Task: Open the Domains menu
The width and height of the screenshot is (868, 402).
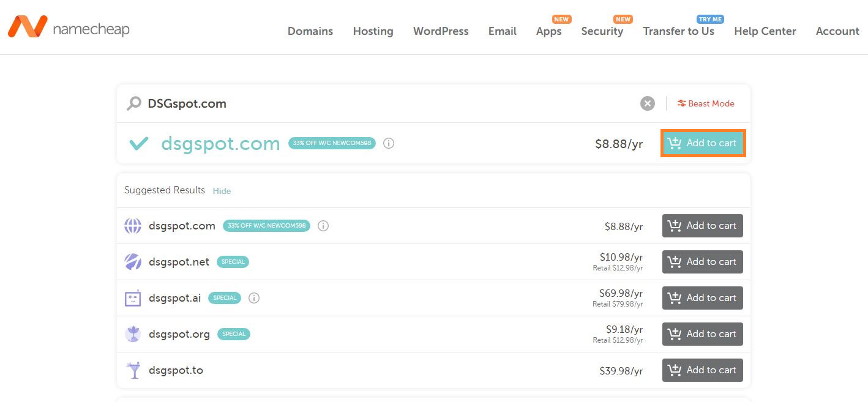Action: click(310, 31)
